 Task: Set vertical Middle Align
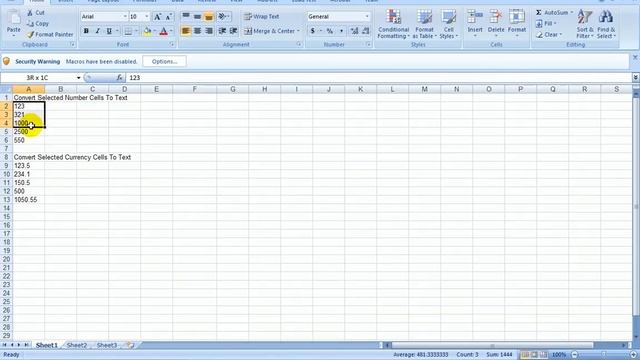197,17
